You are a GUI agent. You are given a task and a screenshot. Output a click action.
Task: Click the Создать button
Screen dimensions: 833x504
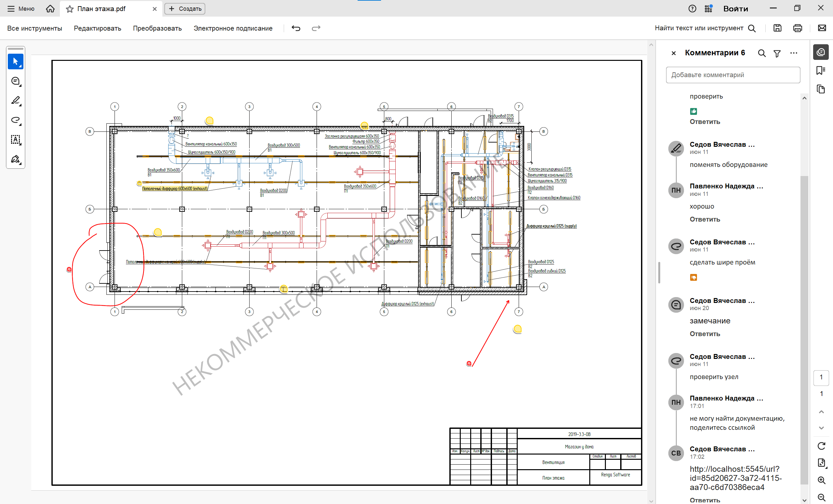[185, 9]
